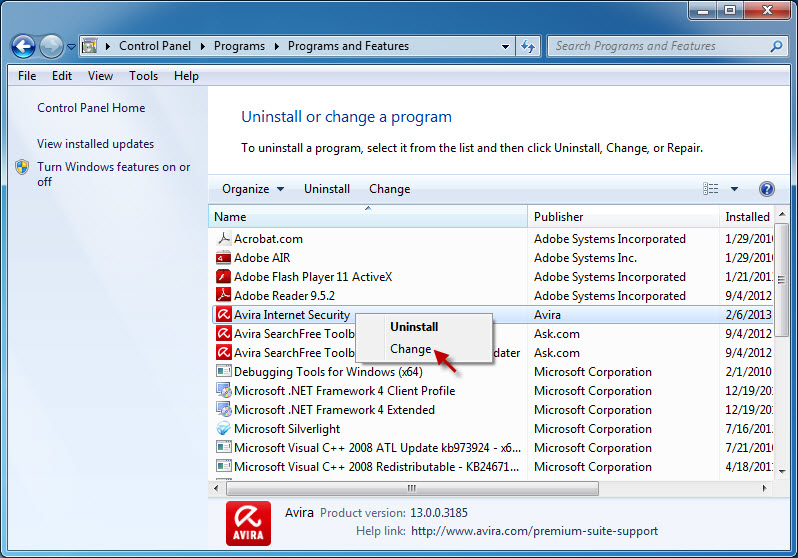Open the View menu
Viewport: 798px width, 558px height.
pos(100,76)
